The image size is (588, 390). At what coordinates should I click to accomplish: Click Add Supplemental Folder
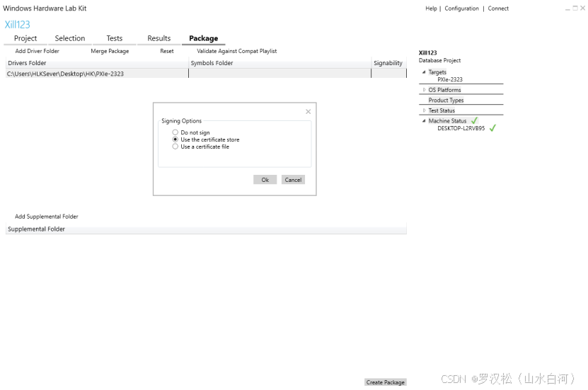47,217
